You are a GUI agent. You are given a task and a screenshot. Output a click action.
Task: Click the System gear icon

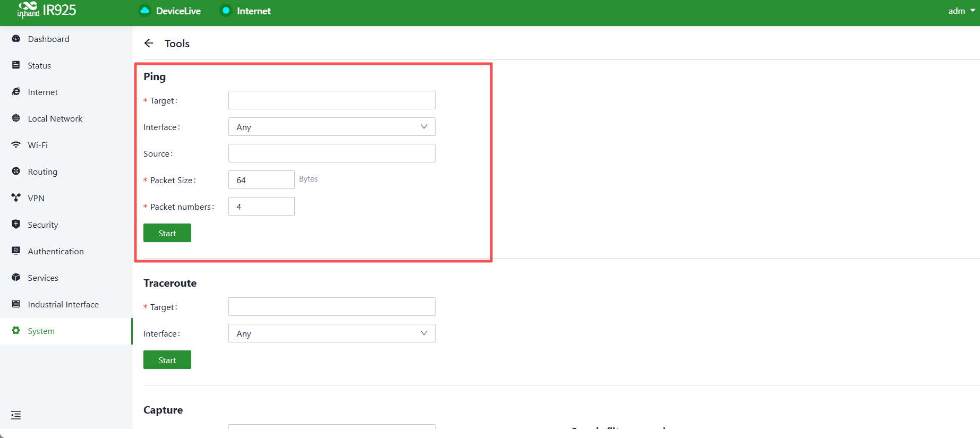coord(16,331)
